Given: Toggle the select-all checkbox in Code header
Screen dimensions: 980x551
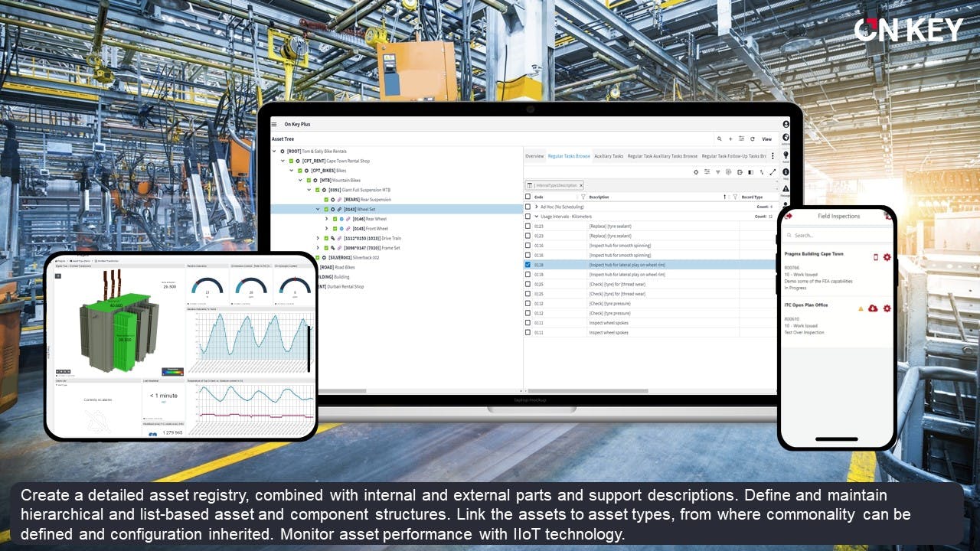Looking at the screenshot, I should 528,197.
